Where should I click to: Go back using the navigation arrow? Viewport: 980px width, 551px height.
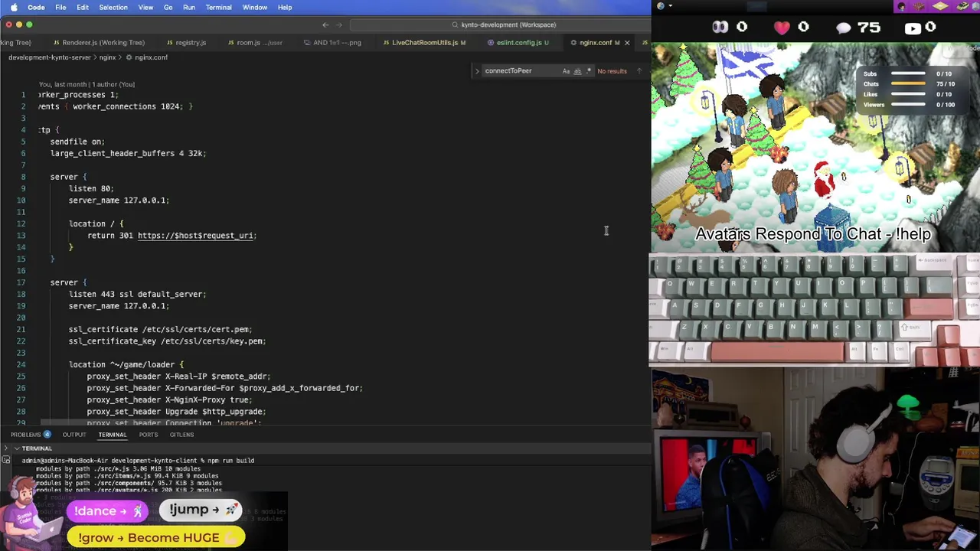click(325, 24)
